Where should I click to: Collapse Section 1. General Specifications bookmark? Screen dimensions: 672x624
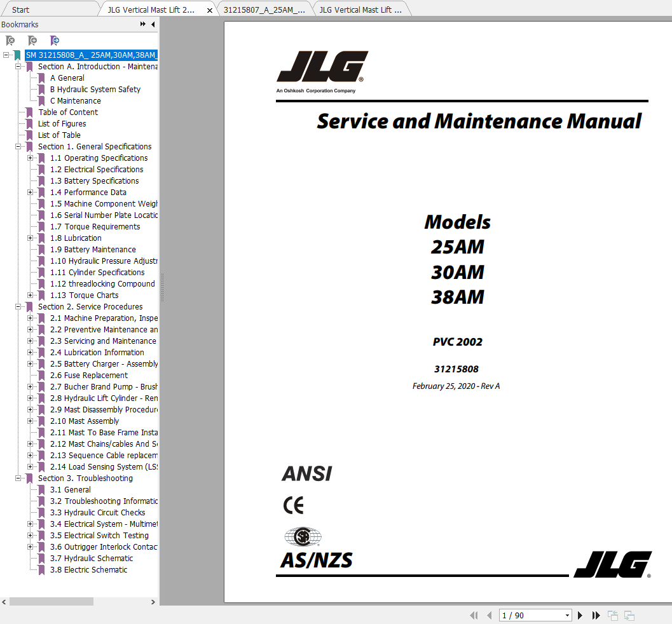click(x=18, y=147)
